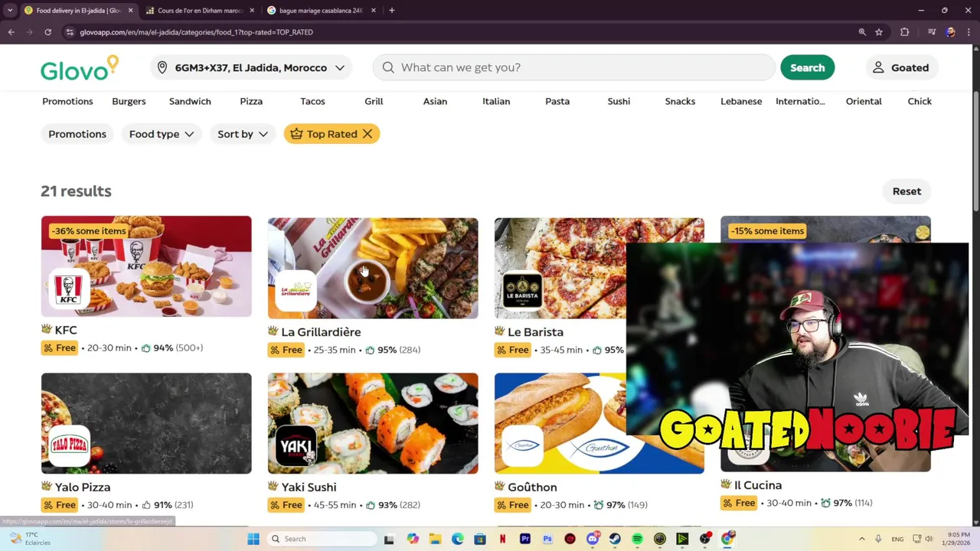Click the Windows taskbar search box
This screenshot has height=551, width=980.
click(x=322, y=539)
